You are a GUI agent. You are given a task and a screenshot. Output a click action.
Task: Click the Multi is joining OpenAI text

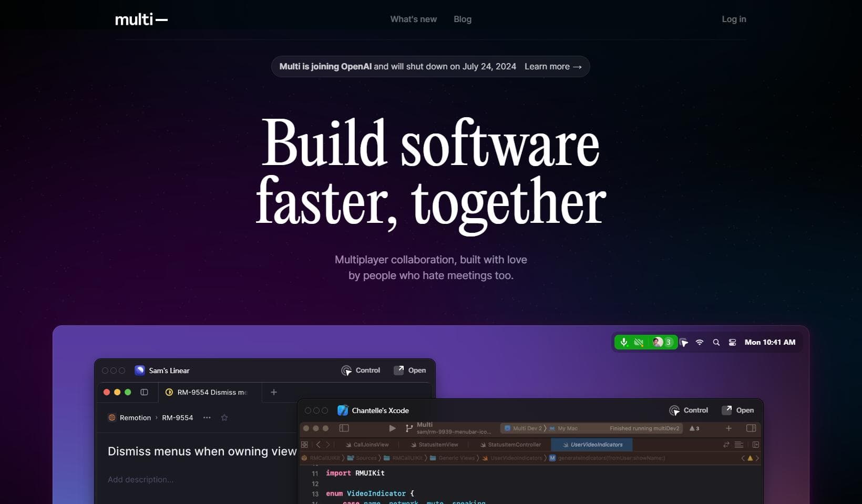pos(325,67)
